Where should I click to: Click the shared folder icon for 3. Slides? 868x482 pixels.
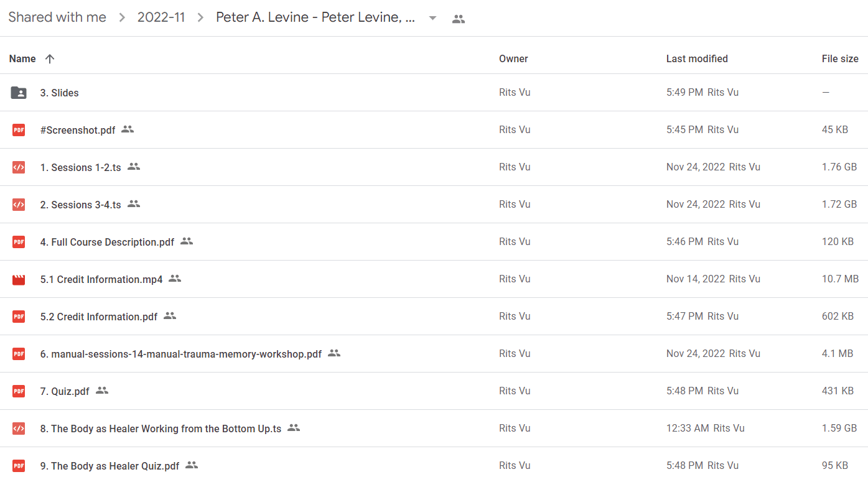pos(19,93)
